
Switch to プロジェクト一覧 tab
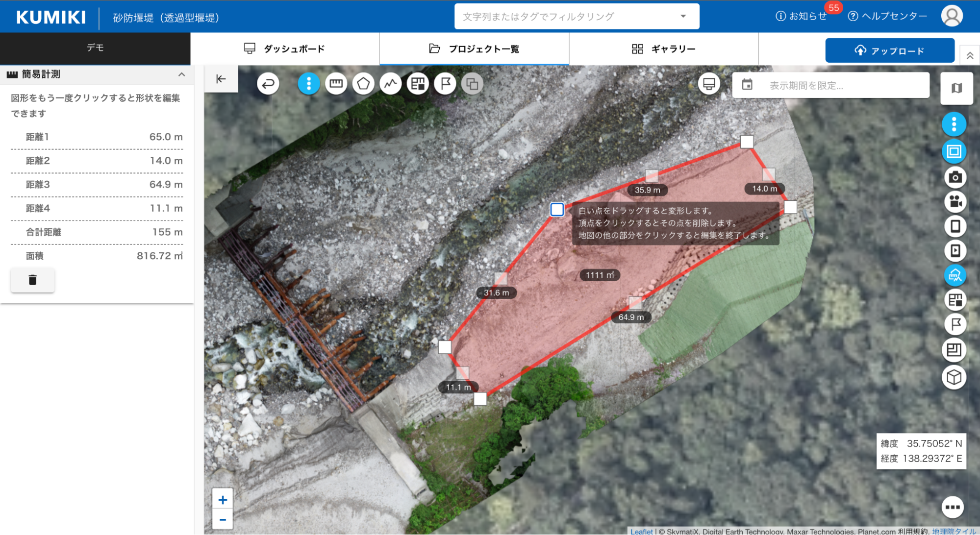(474, 49)
